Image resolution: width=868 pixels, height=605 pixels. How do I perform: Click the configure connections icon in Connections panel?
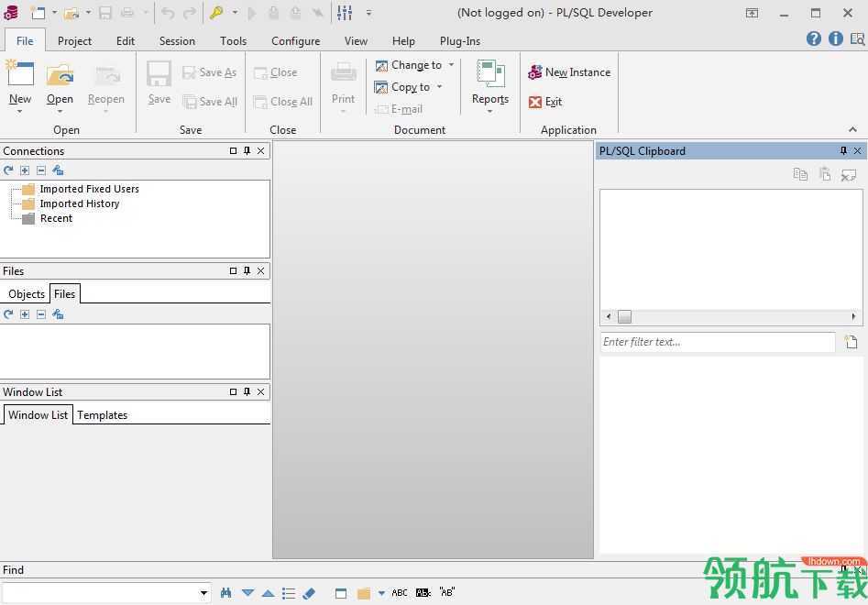click(x=58, y=170)
